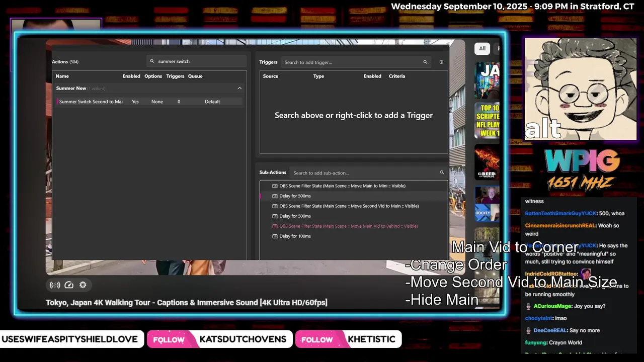
Task: Open the info icon beside Triggers search
Action: (441, 62)
